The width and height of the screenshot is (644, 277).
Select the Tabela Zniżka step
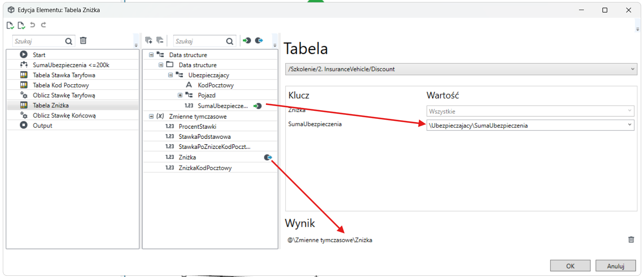click(73, 105)
